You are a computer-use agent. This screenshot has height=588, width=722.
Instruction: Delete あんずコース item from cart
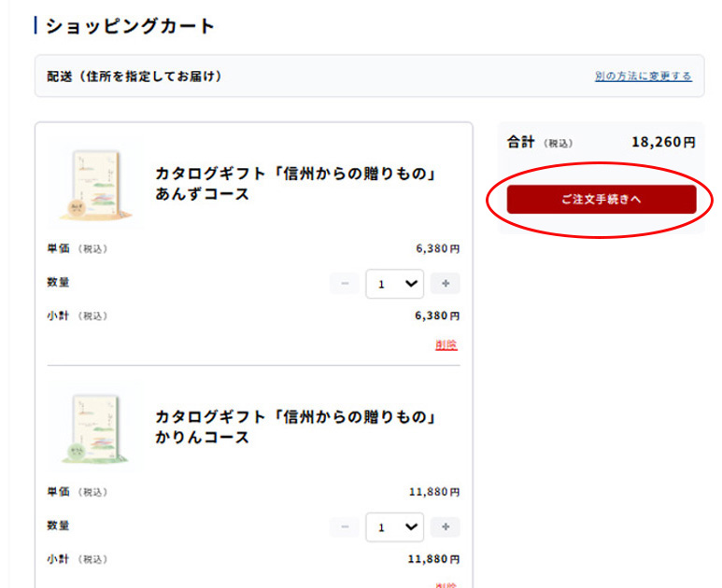pos(446,344)
